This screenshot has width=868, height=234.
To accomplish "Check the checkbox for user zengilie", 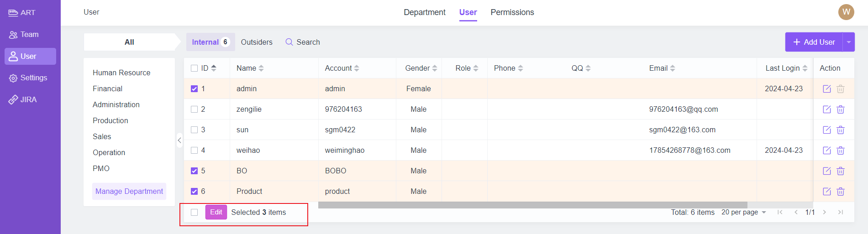I will [x=195, y=109].
